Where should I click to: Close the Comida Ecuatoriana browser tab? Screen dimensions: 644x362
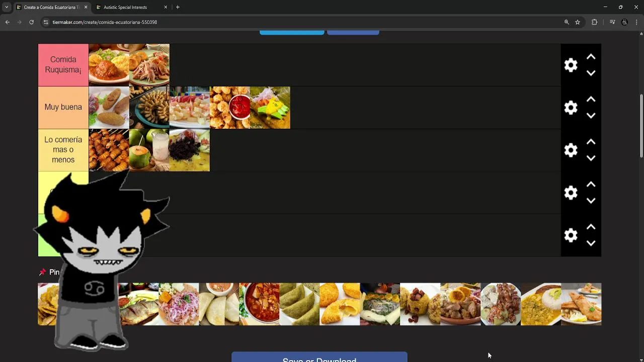[86, 7]
